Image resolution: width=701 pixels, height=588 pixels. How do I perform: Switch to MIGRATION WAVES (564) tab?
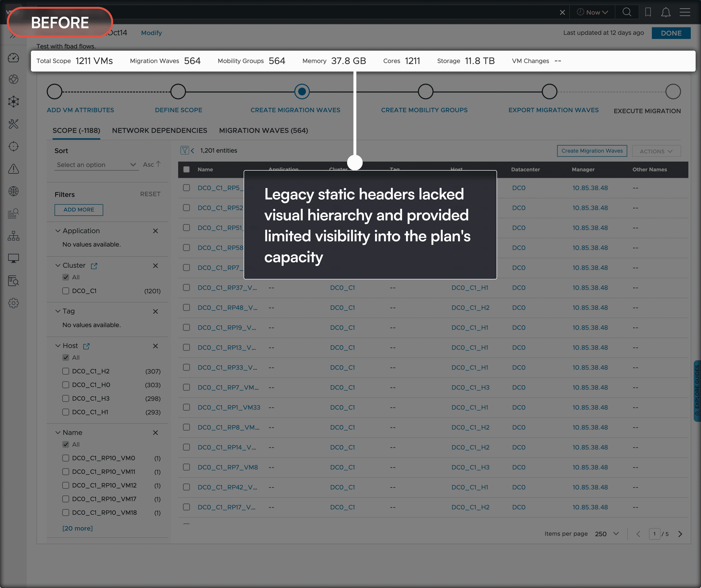point(263,130)
